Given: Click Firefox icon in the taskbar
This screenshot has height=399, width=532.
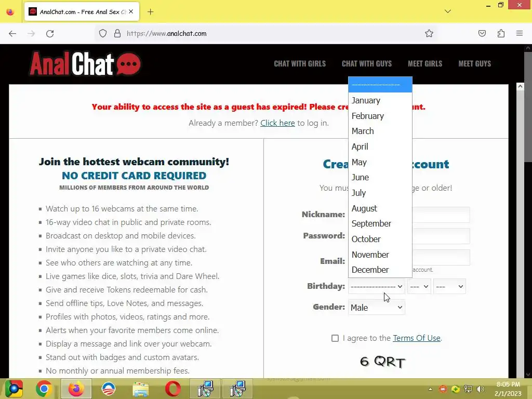Looking at the screenshot, I should click(x=76, y=389).
